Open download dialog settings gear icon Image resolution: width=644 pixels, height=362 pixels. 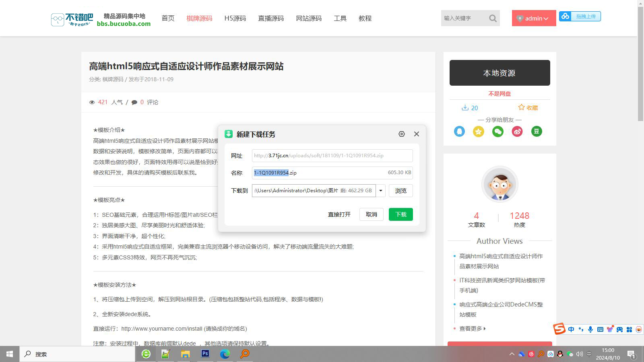pos(401,134)
